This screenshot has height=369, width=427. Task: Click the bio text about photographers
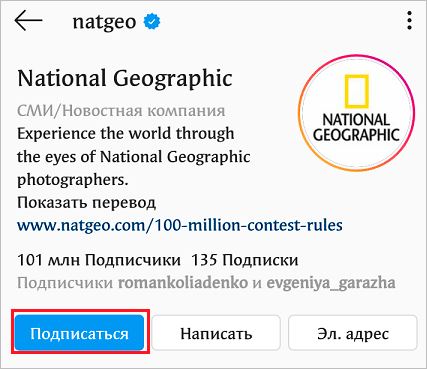tap(134, 157)
